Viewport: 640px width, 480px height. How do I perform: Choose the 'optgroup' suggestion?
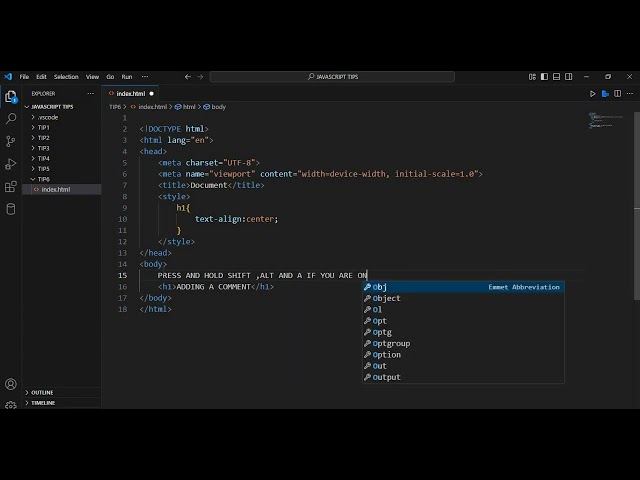pyautogui.click(x=463, y=343)
